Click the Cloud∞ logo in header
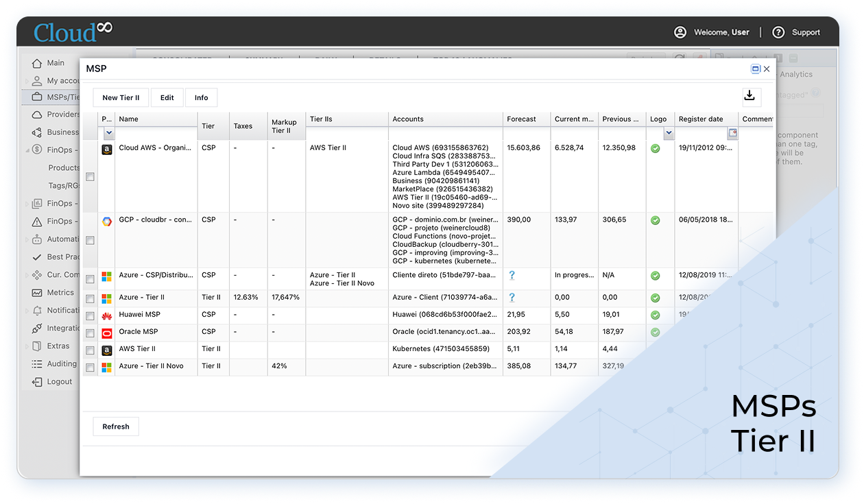 pos(73,32)
